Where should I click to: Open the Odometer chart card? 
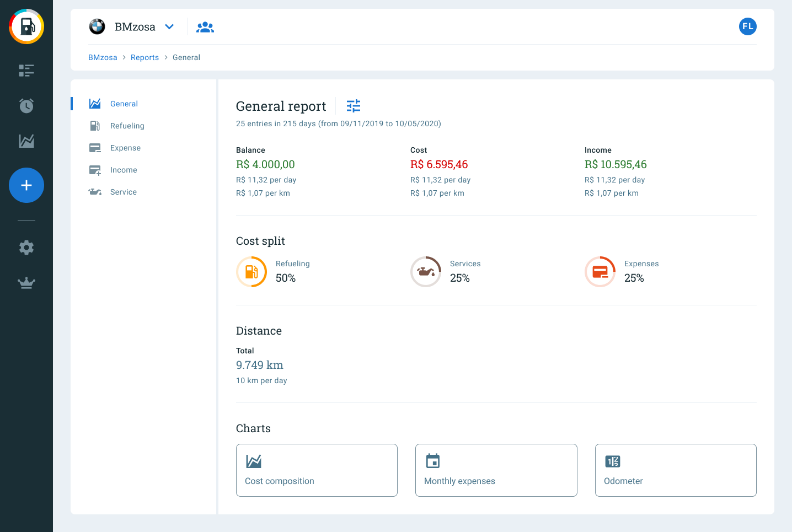[675, 470]
